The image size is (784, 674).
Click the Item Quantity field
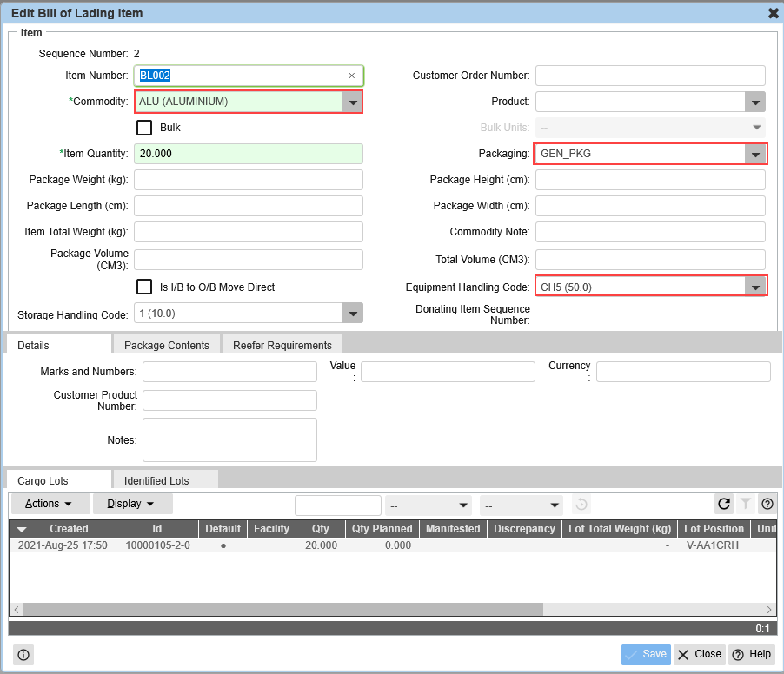(x=249, y=154)
